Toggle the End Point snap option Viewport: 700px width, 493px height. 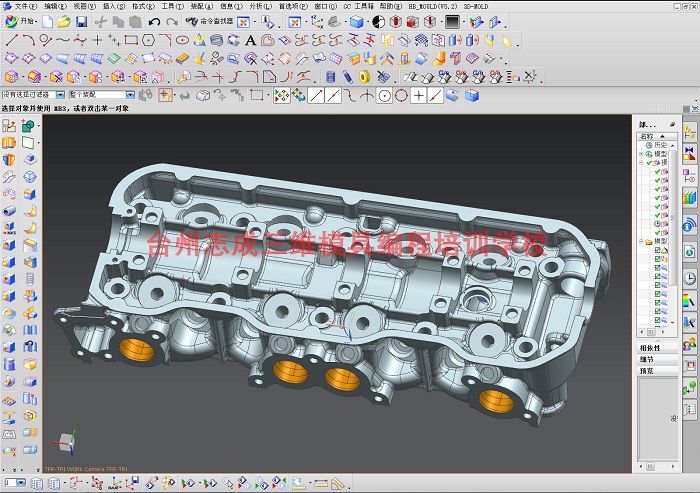point(316,96)
